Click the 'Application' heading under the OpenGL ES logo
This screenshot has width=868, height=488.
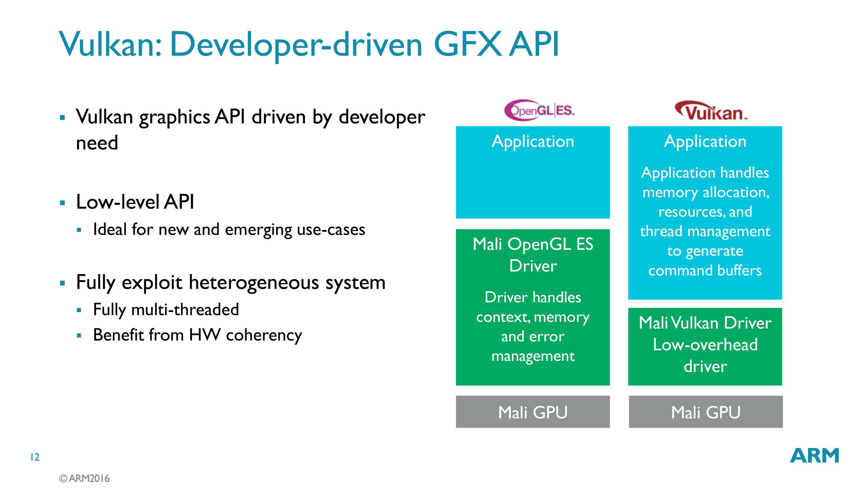click(533, 141)
